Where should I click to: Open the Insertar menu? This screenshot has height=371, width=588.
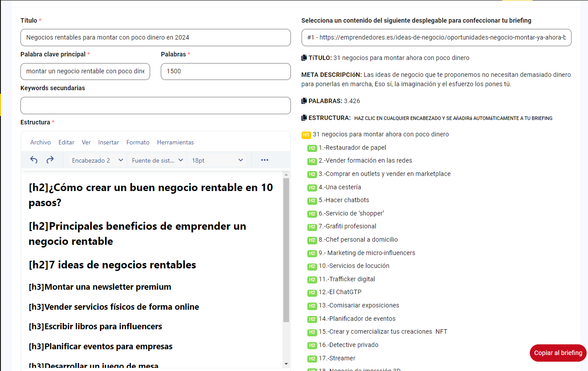point(109,142)
